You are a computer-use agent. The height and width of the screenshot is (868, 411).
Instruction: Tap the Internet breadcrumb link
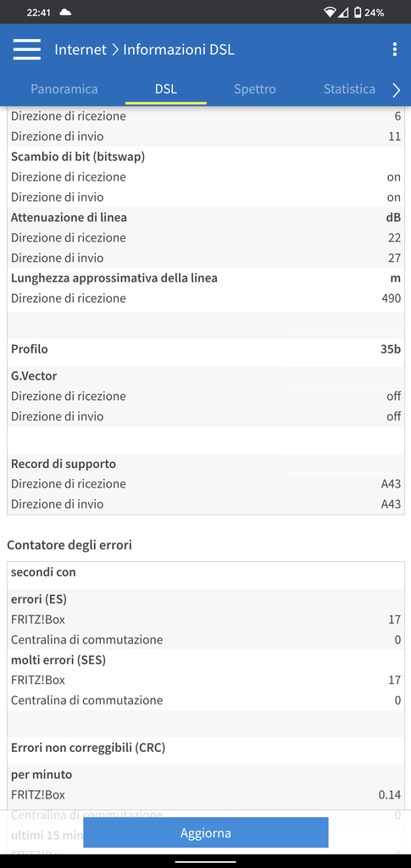pyautogui.click(x=81, y=50)
